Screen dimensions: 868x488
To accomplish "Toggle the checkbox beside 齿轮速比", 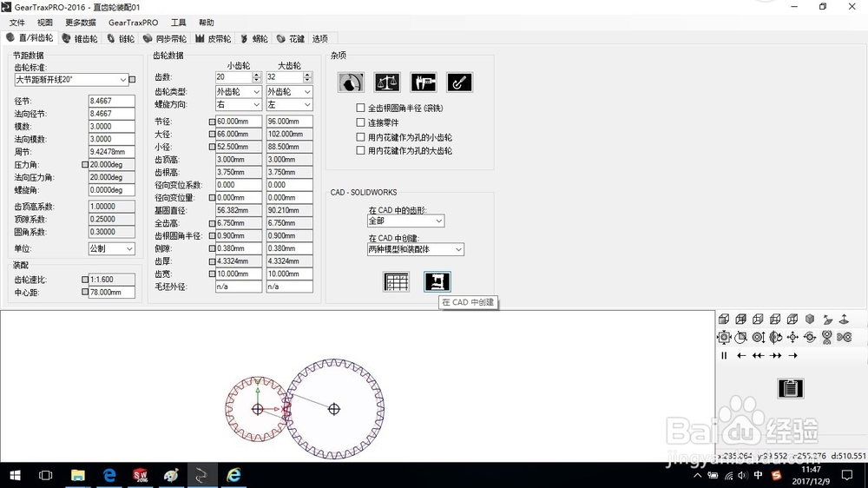I will [85, 280].
